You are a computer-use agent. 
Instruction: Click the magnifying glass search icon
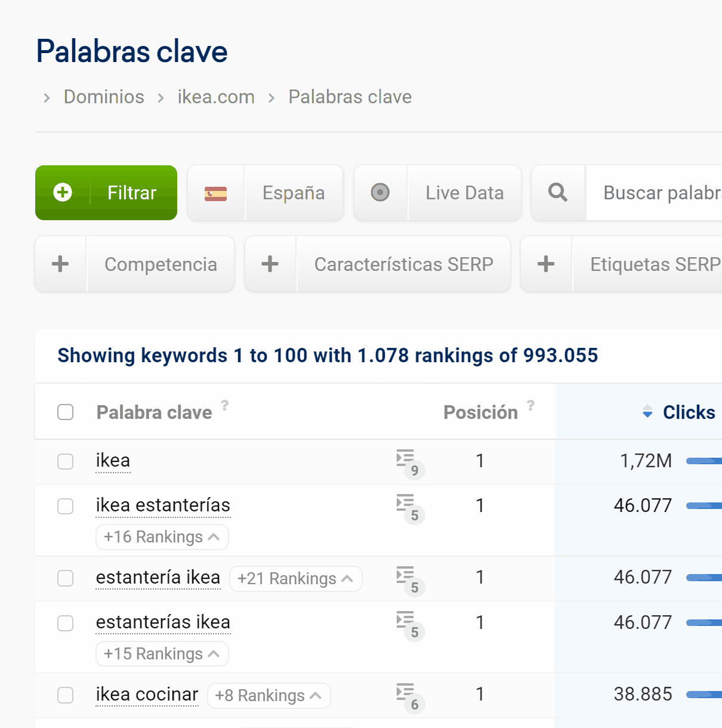(x=558, y=192)
